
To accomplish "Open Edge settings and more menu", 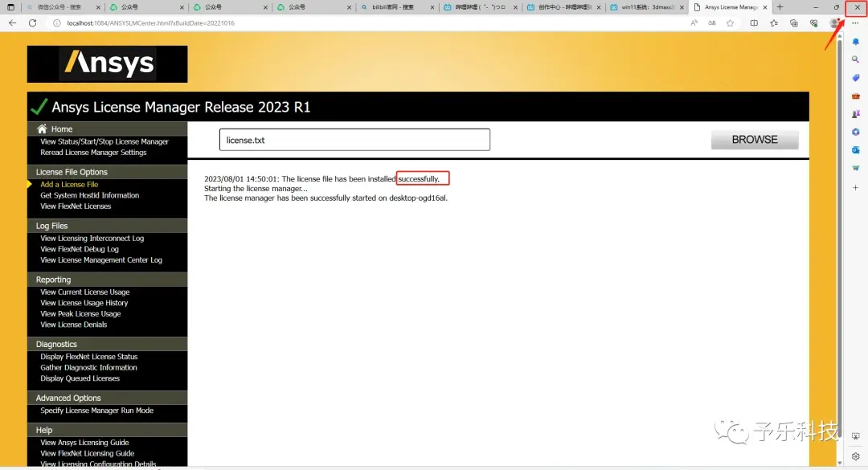I will tap(855, 23).
